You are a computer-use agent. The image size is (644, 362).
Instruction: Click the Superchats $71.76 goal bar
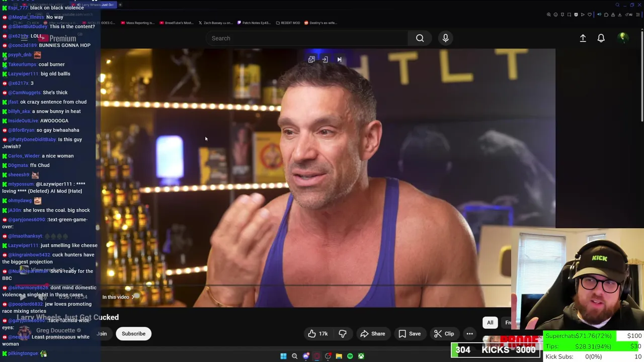coord(594,336)
